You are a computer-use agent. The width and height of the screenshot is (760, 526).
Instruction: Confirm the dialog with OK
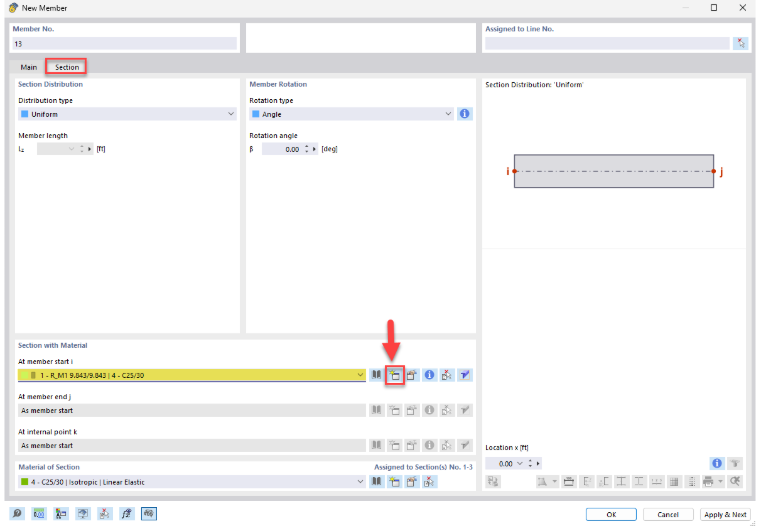tap(611, 514)
